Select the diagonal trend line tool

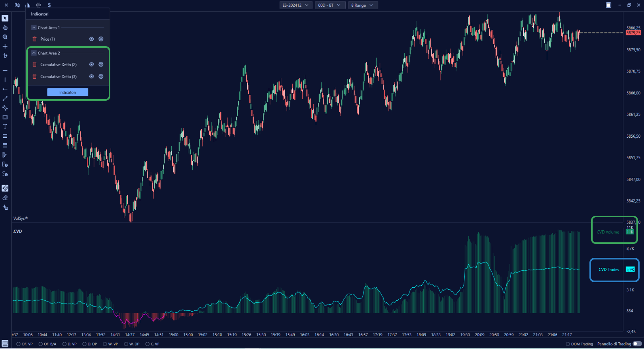click(5, 98)
